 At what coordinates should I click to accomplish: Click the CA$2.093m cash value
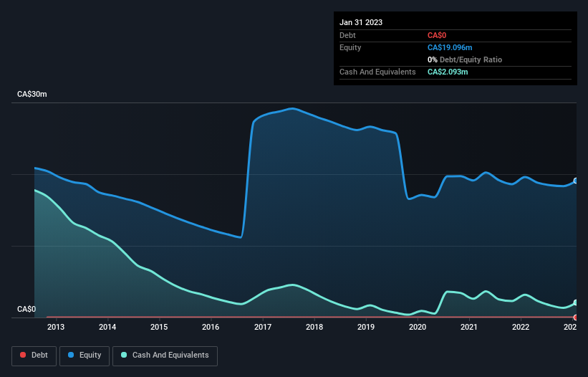[448, 72]
